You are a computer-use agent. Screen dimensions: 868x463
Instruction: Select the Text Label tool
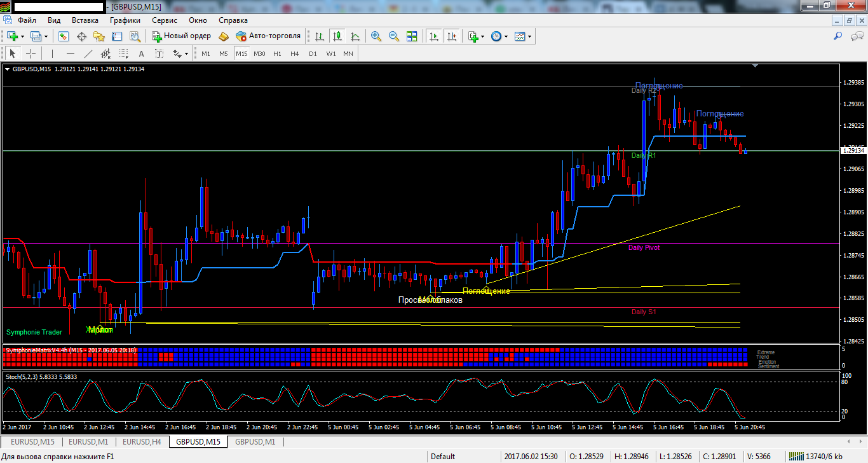pyautogui.click(x=159, y=53)
